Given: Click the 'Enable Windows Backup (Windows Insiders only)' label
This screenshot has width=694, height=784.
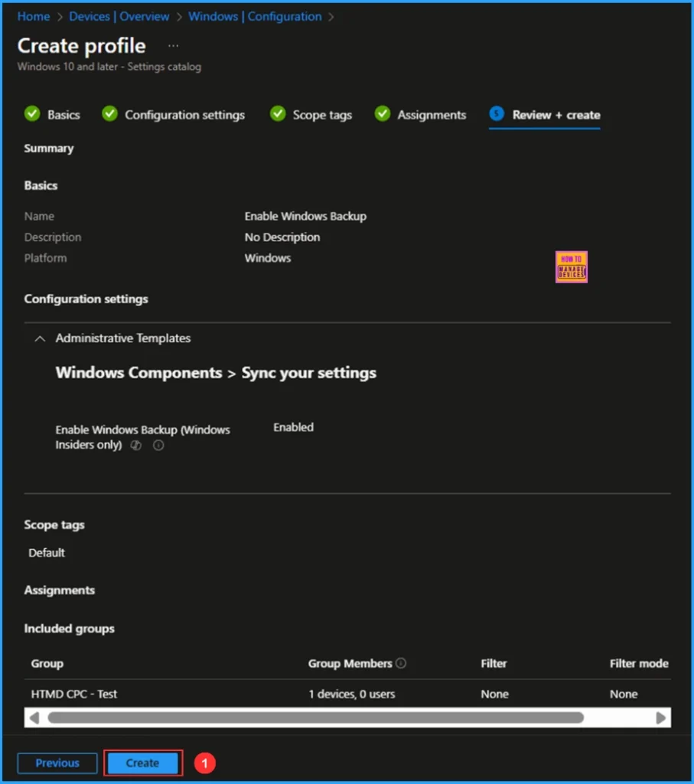Looking at the screenshot, I should click(x=142, y=437).
